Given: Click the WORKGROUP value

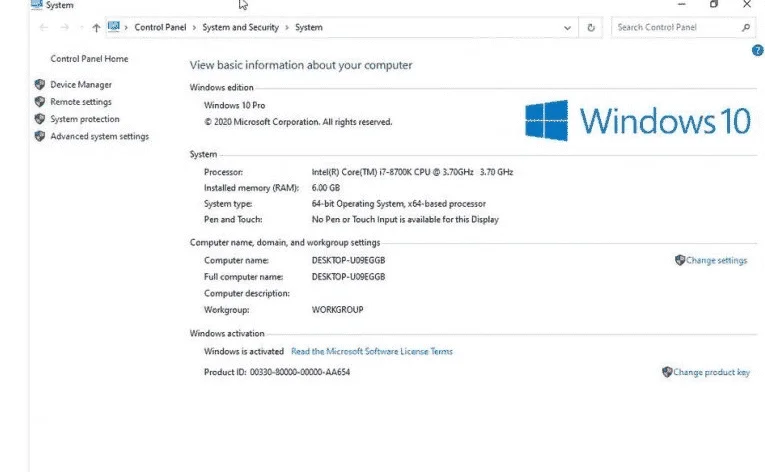Looking at the screenshot, I should point(337,309).
